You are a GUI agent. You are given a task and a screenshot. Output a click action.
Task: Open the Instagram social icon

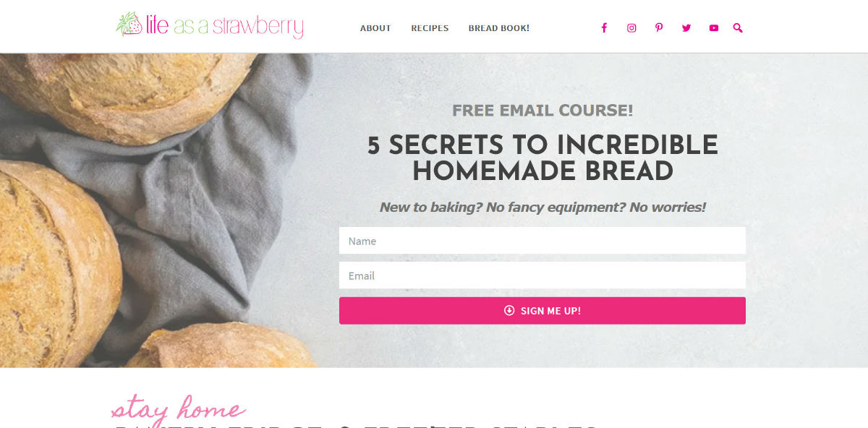(631, 28)
